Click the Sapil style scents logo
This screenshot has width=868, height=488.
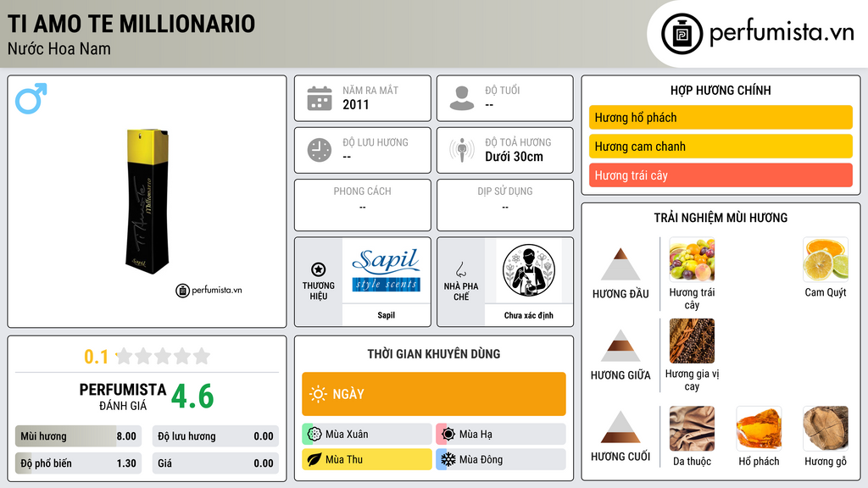(x=387, y=270)
